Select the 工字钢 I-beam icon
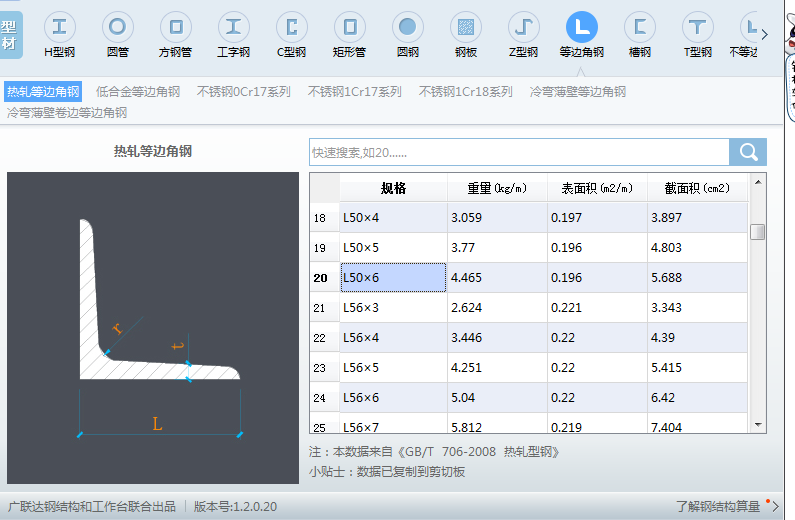This screenshot has height=520, width=795. pos(233,27)
